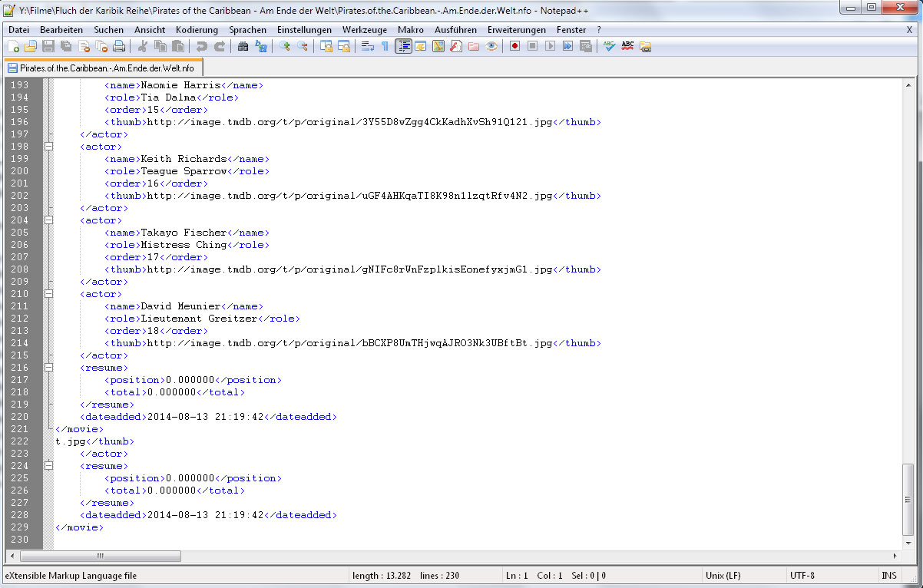923x588 pixels.
Task: Toggle the indent guide button
Action: click(x=403, y=47)
